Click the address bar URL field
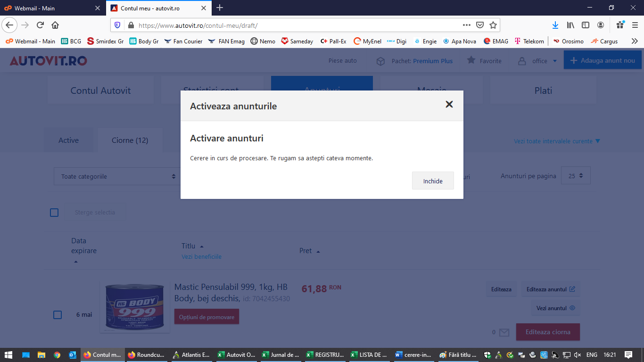The width and height of the screenshot is (644, 362). (297, 25)
